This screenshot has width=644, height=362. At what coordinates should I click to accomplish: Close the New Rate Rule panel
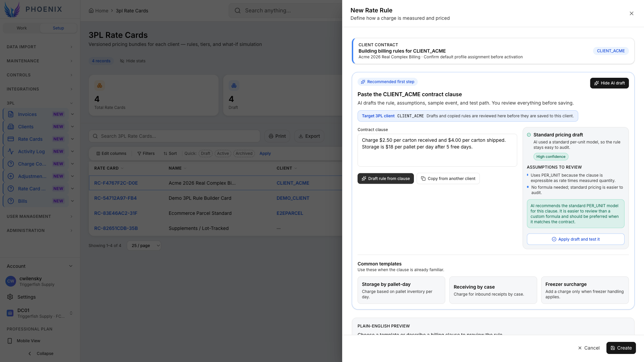(632, 13)
